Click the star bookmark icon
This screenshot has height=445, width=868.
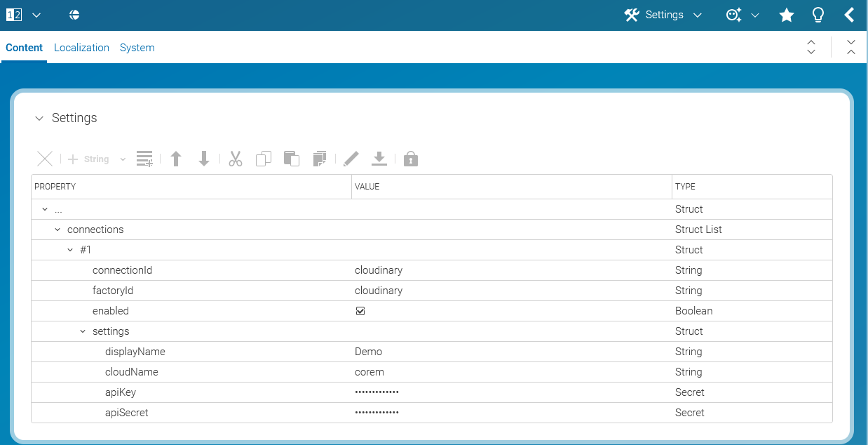787,15
